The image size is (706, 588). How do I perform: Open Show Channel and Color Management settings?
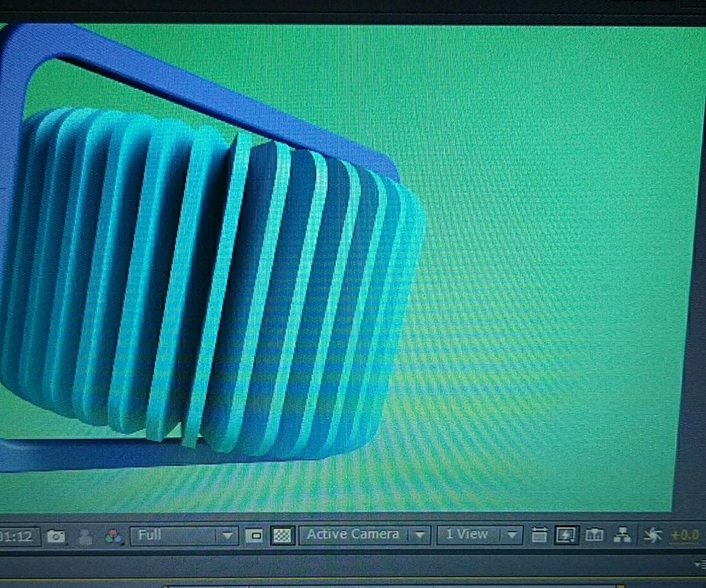point(114,536)
